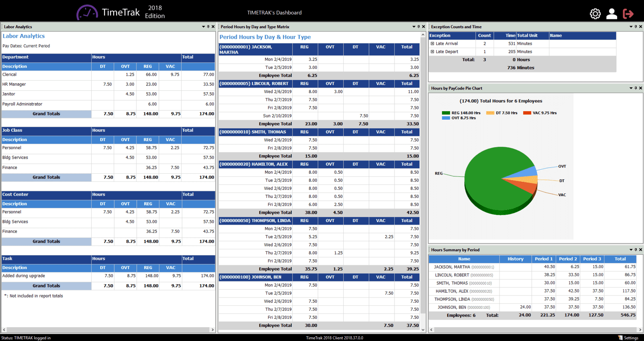Screen dimensions: 644x341
Task: Click the red logout icon
Action: pos(628,14)
